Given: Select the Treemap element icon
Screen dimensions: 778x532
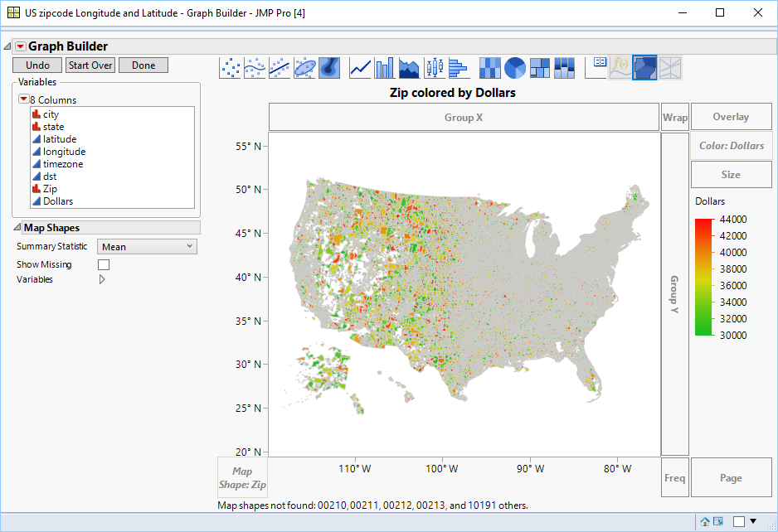Looking at the screenshot, I should [540, 68].
